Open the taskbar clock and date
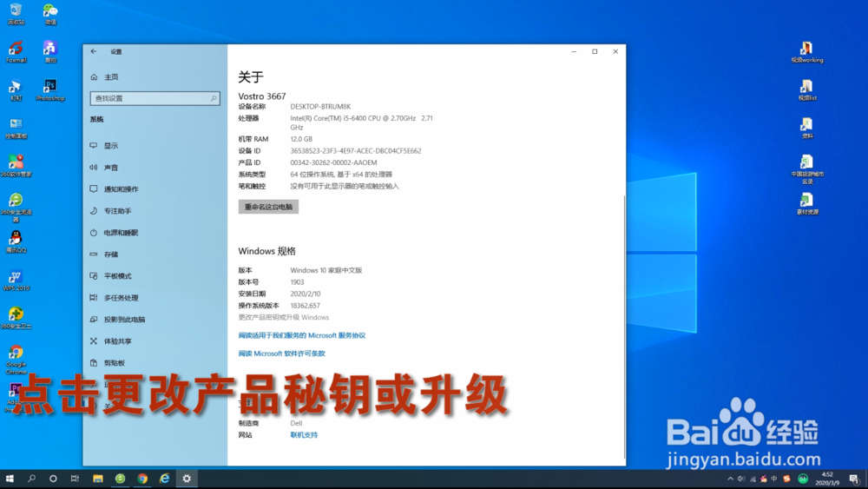 click(827, 479)
